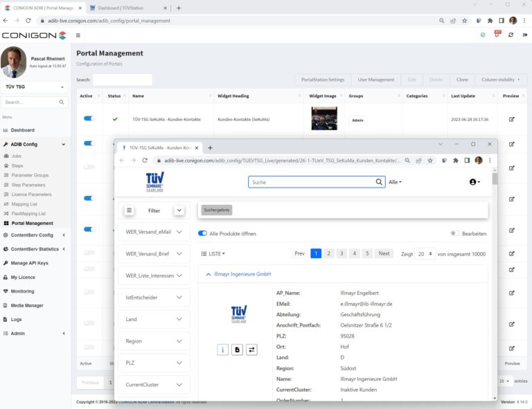The height and width of the screenshot is (409, 532).
Task: Open Monitoring in the sidebar
Action: coord(22,291)
